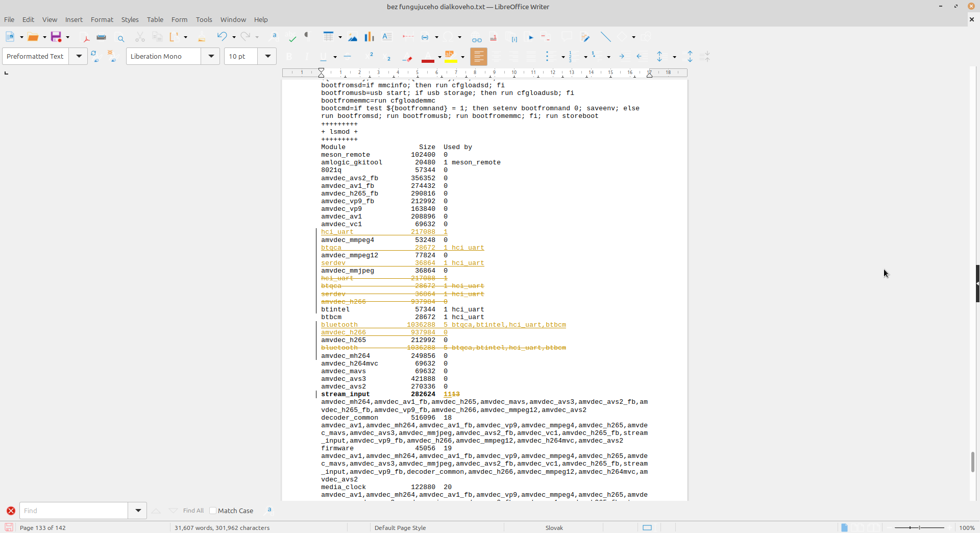
Task: Open the Format menu
Action: click(102, 19)
